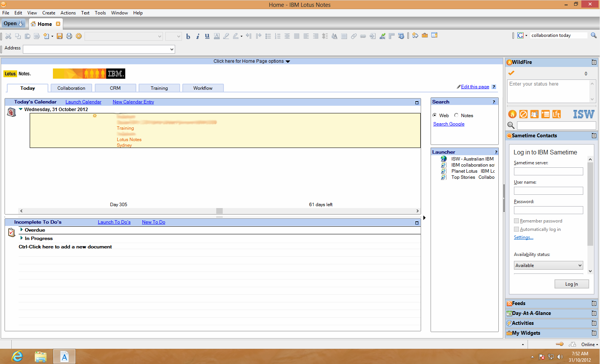Open the Actions menu

pos(68,13)
